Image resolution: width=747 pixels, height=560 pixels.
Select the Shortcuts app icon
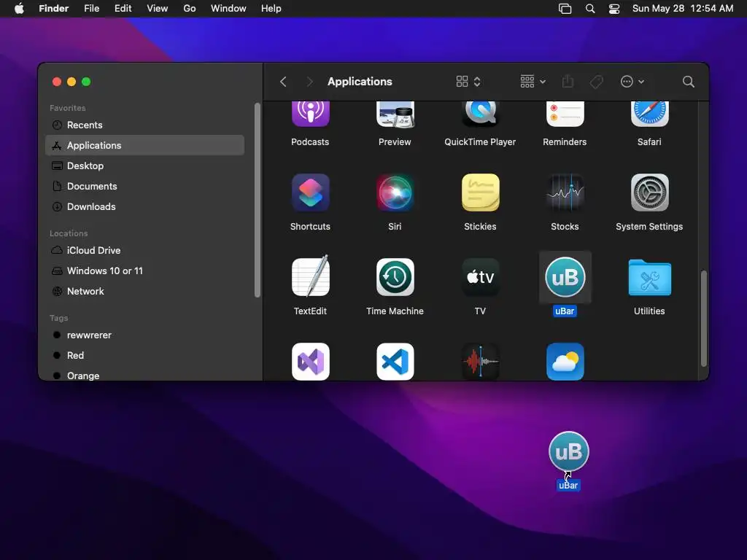coord(310,192)
